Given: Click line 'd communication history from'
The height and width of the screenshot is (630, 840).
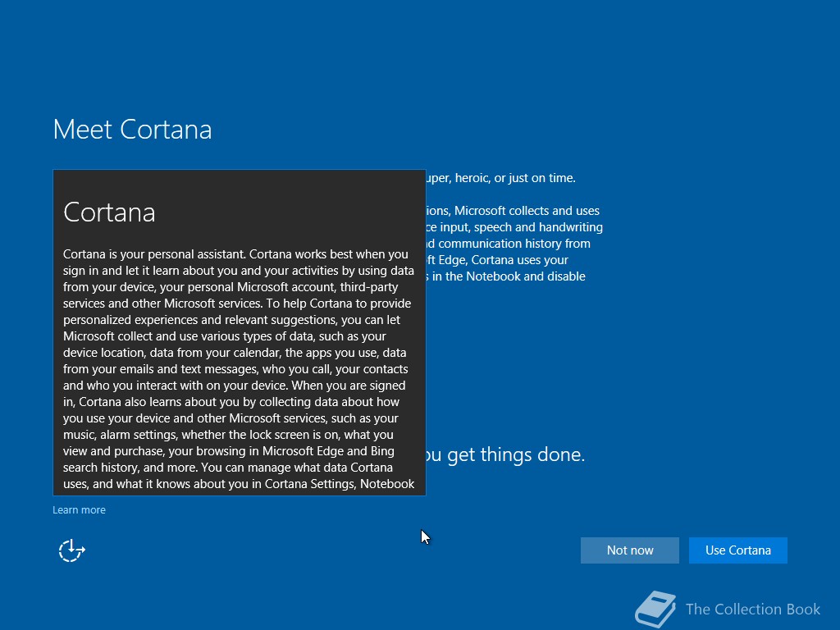Looking at the screenshot, I should tap(509, 244).
